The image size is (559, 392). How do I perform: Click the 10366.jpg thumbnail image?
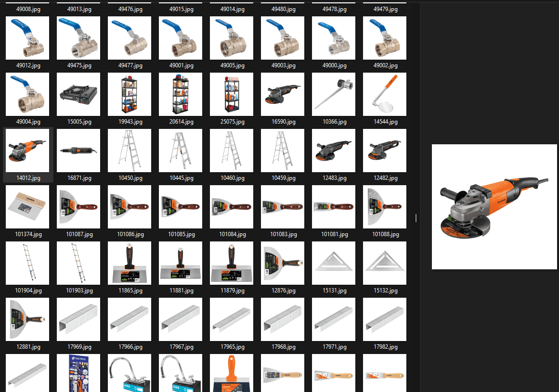pos(334,94)
